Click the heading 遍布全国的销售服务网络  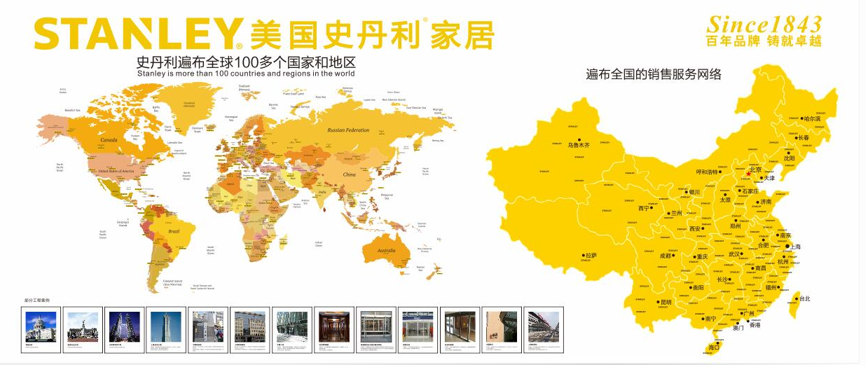(x=654, y=74)
